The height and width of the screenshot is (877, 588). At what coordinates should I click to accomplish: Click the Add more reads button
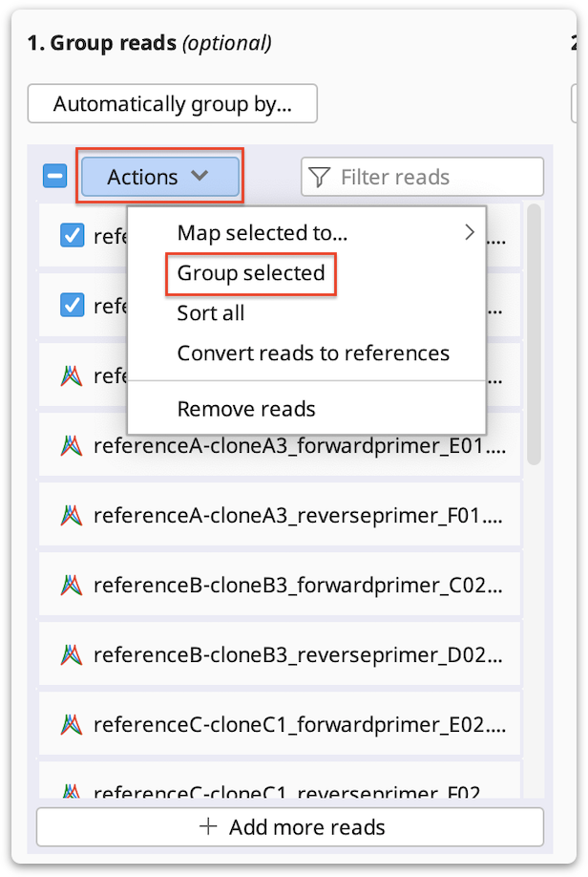click(289, 826)
